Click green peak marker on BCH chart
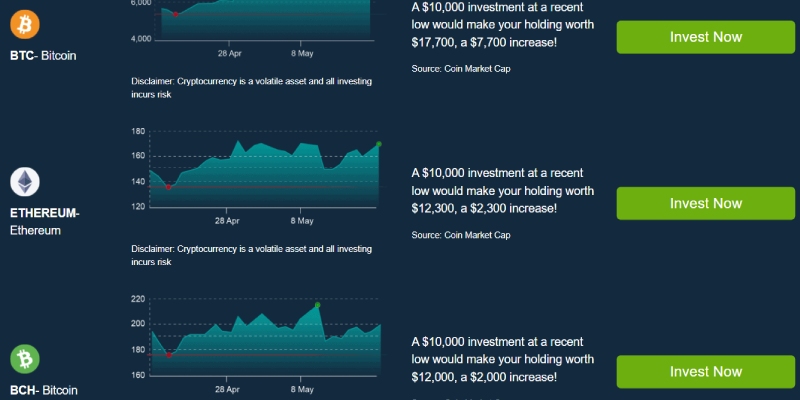The height and width of the screenshot is (400, 800). click(317, 305)
